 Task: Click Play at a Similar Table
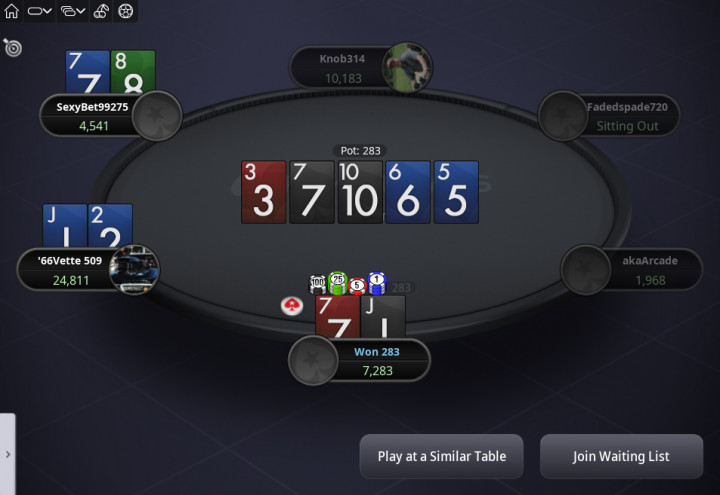tap(441, 456)
